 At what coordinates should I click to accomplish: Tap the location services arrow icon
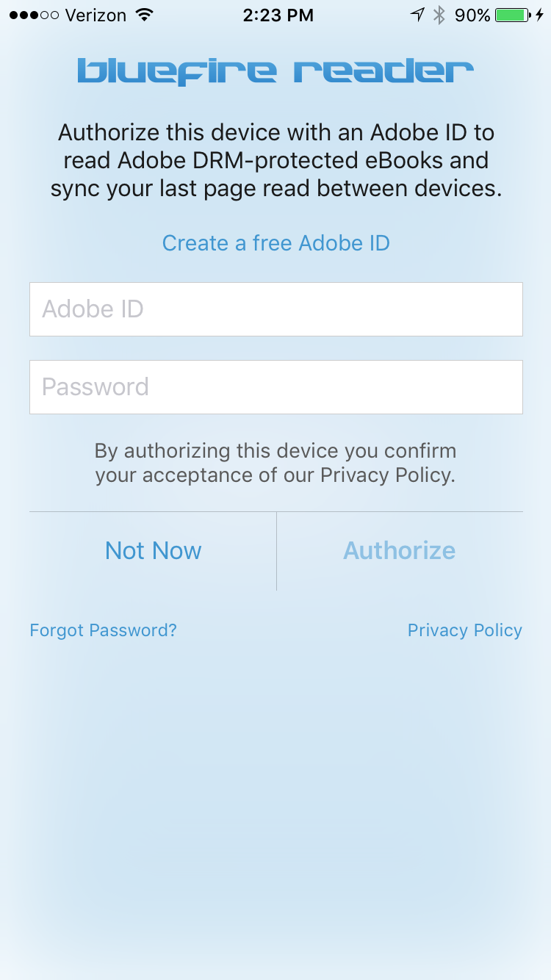pyautogui.click(x=417, y=15)
